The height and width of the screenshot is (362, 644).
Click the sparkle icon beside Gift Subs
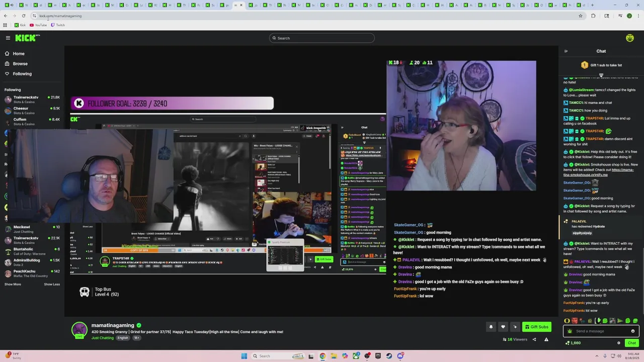coord(515,327)
